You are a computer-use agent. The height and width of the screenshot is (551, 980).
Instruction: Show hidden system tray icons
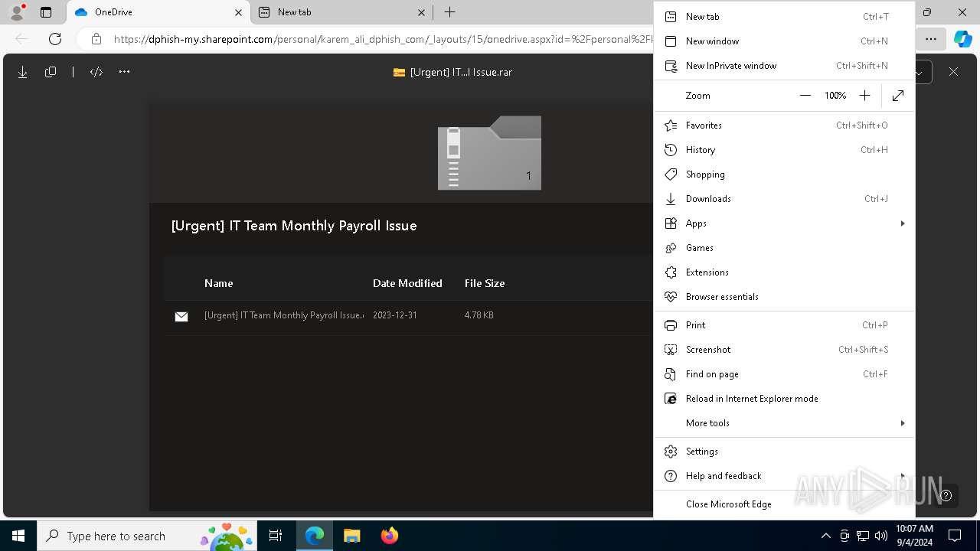tap(825, 536)
